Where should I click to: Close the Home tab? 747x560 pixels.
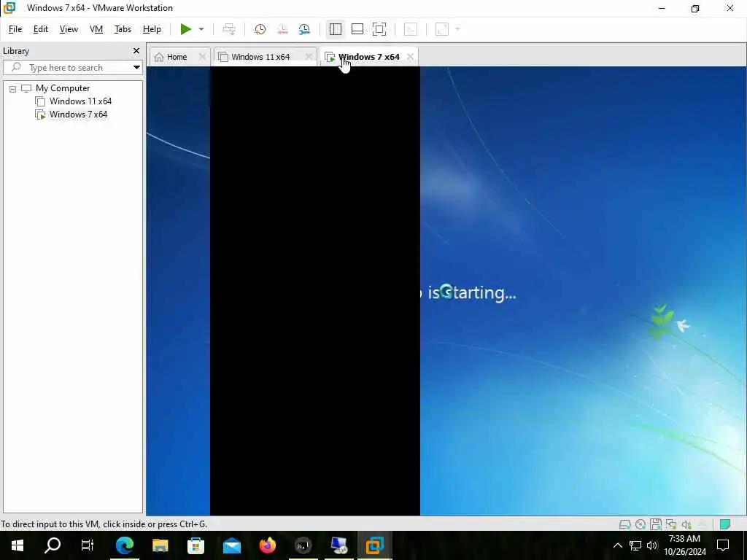202,57
